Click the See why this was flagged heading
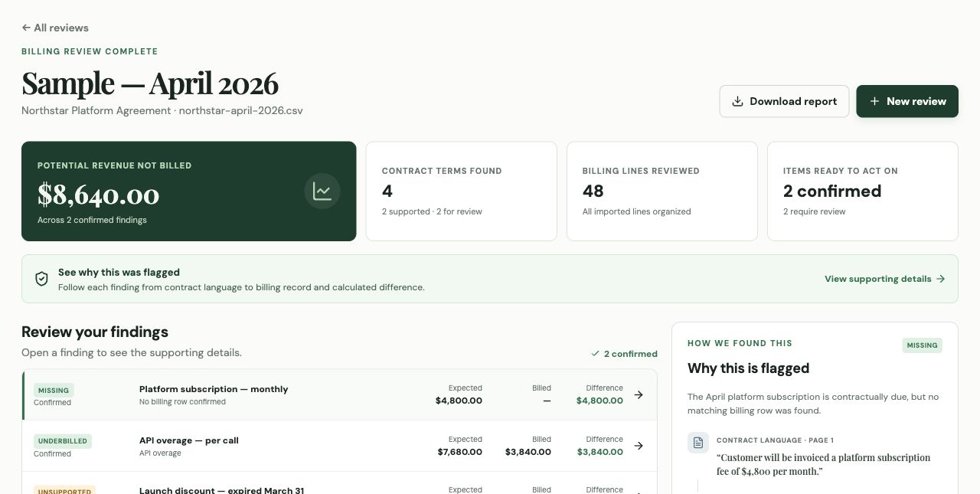980x494 pixels. pyautogui.click(x=119, y=272)
